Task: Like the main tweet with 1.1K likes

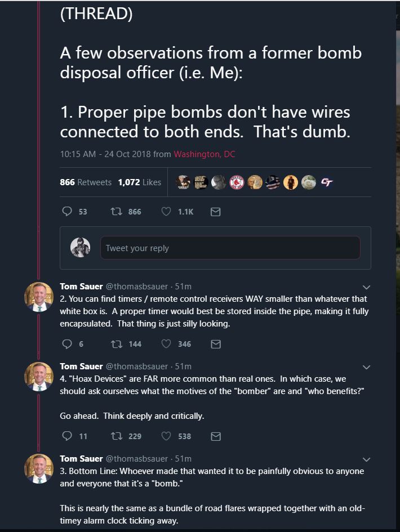Action: tap(166, 212)
